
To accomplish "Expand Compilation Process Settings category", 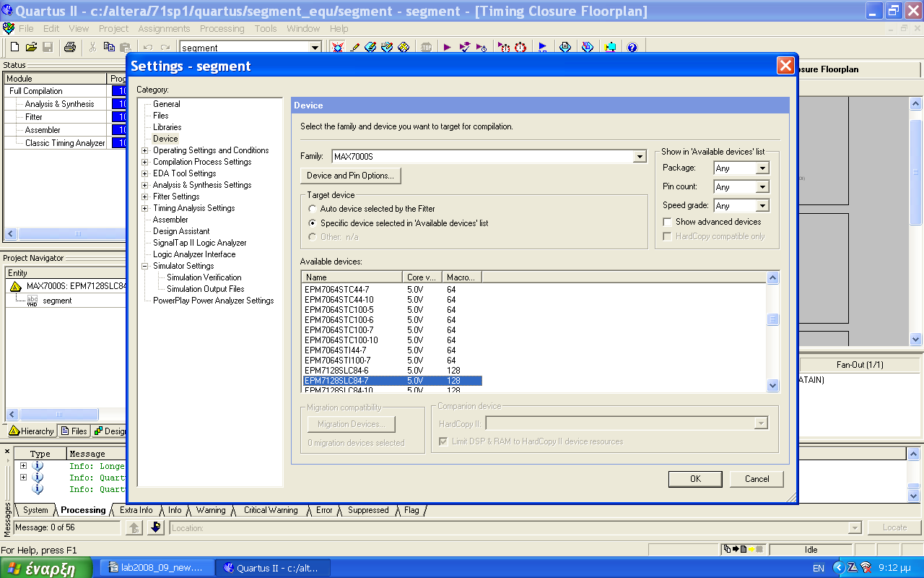I will click(x=145, y=162).
